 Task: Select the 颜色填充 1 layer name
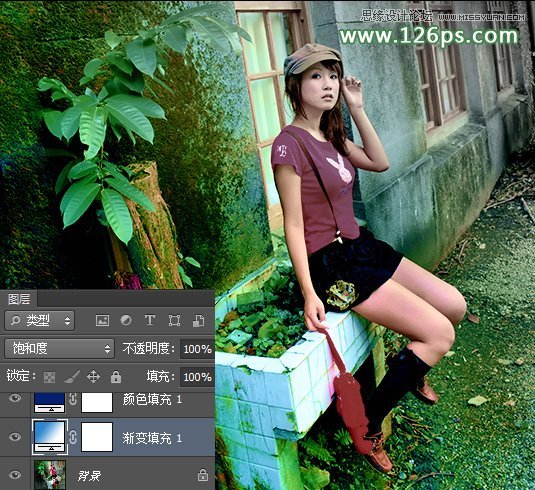(152, 400)
